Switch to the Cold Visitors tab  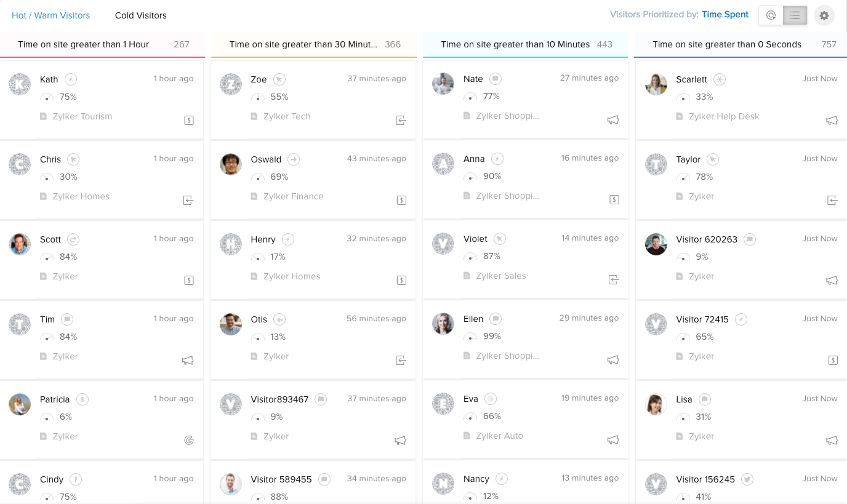coord(140,15)
